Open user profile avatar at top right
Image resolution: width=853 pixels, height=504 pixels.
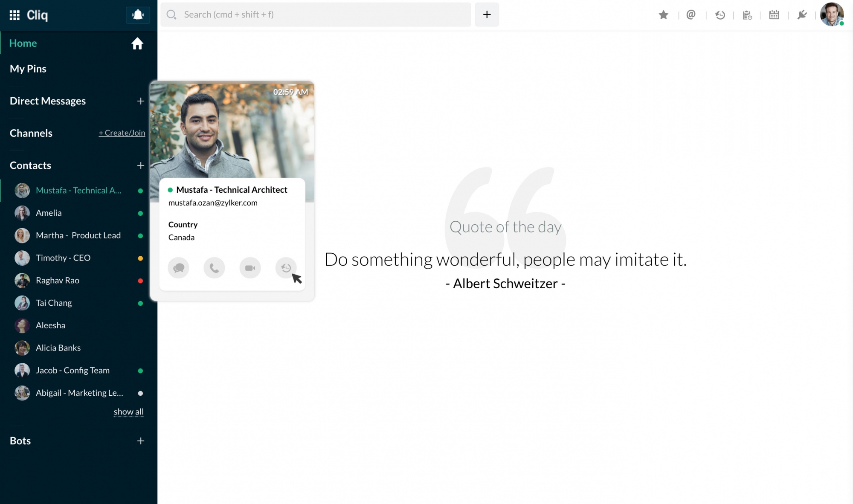tap(831, 14)
